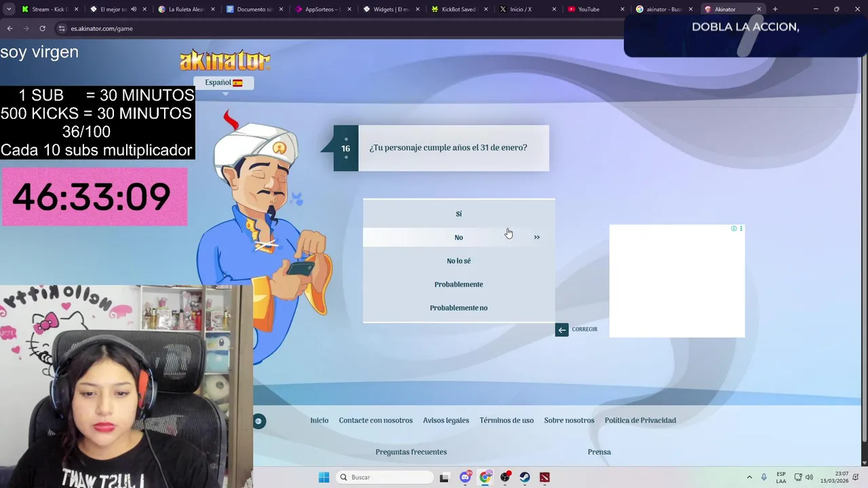Screen dimensions: 868x488
Task: Click the ad info icon
Action: [x=734, y=228]
